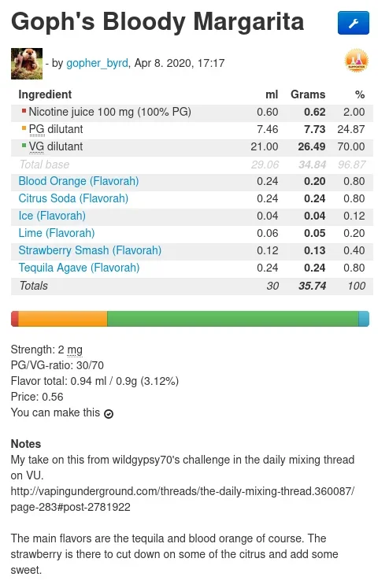This screenshot has height=588, width=389.
Task: Click the 'Grams' column header
Action: coord(308,94)
